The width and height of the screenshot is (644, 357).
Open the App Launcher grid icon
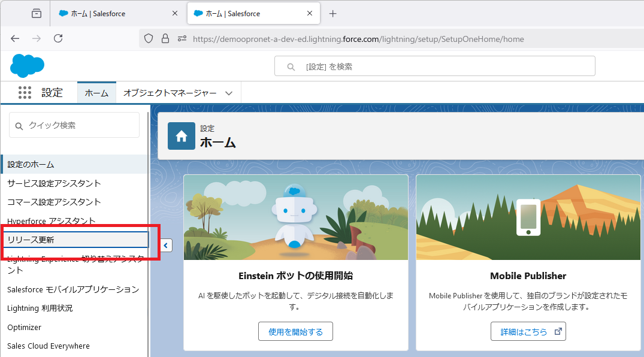click(x=25, y=92)
